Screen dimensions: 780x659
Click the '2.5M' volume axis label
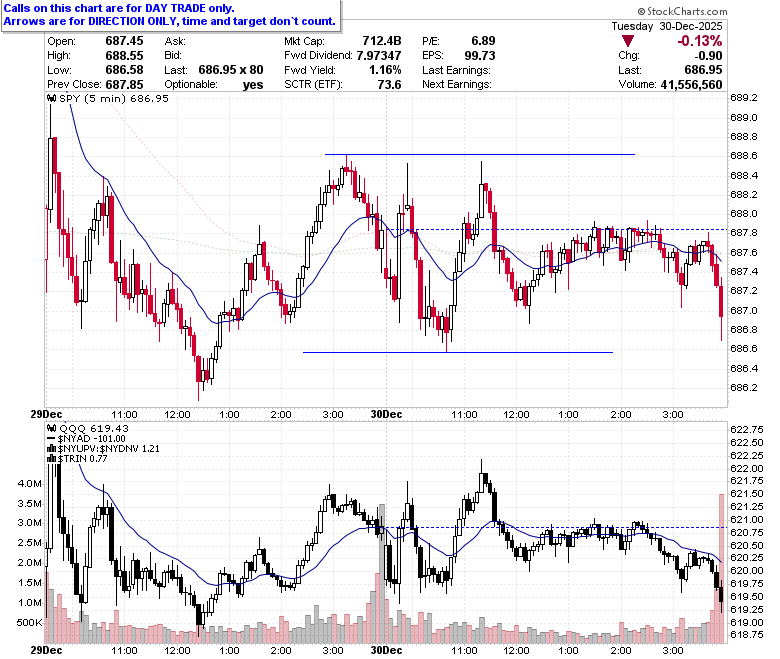click(30, 543)
